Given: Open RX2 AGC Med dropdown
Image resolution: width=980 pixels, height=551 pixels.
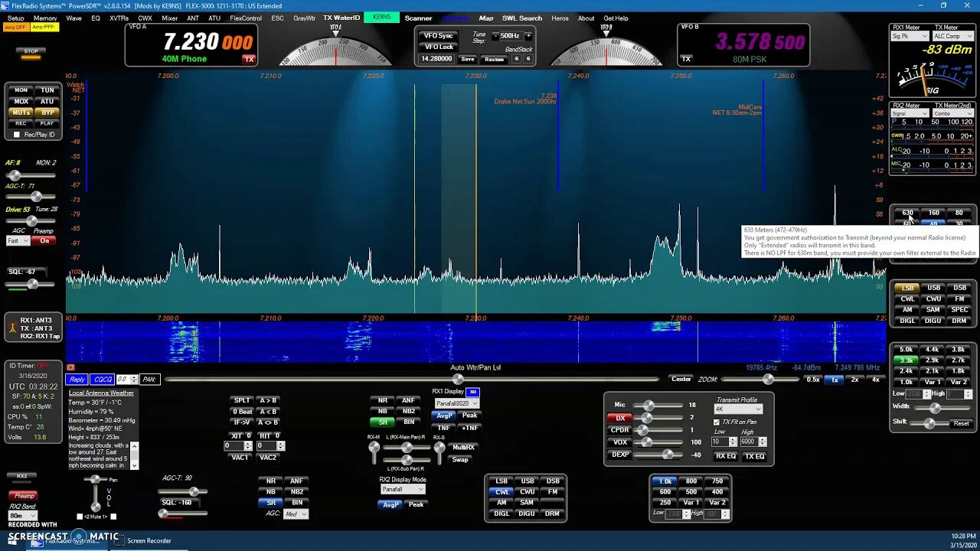Looking at the screenshot, I should tap(295, 514).
